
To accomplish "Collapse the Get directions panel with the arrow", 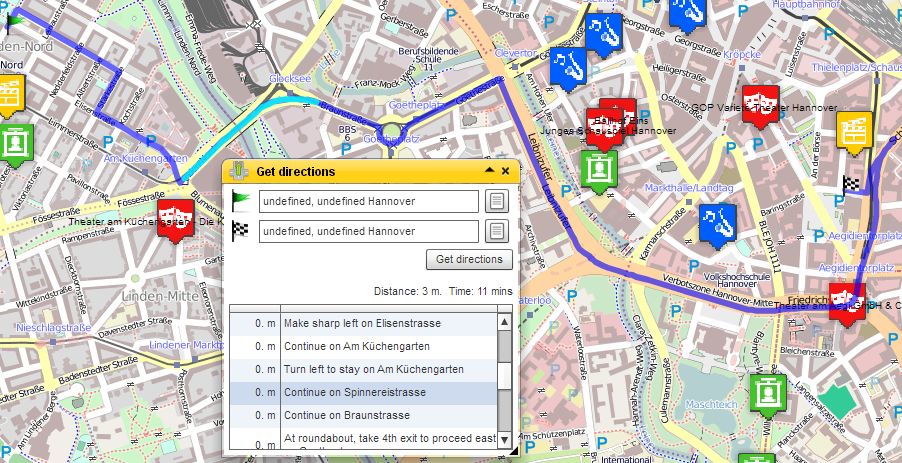I will (490, 170).
